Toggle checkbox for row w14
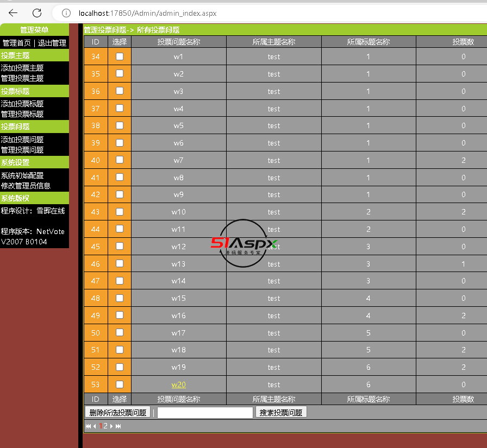487x448 pixels. tap(120, 281)
